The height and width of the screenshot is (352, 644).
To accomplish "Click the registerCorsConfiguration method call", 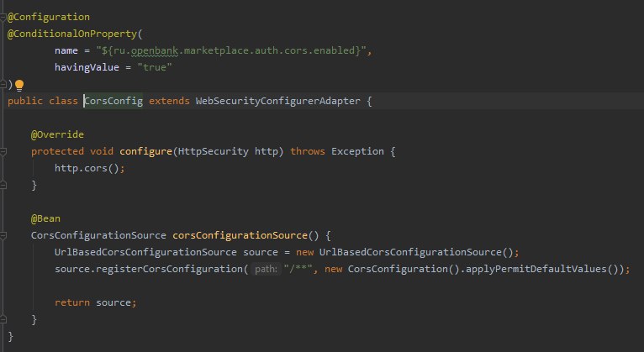I will [x=169, y=269].
